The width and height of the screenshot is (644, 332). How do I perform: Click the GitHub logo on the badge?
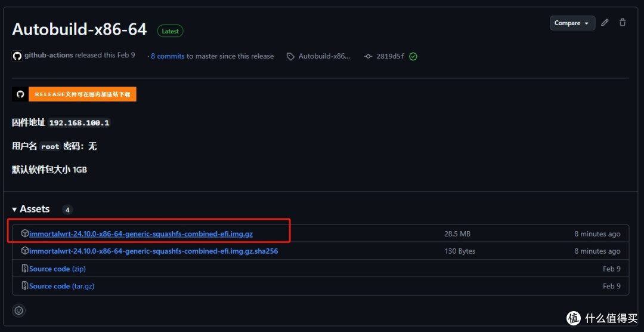click(20, 94)
